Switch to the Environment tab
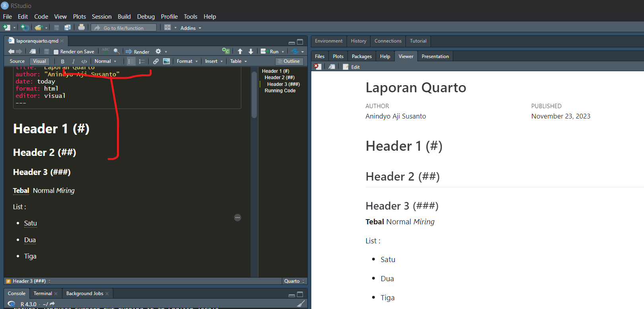The image size is (644, 309). [329, 41]
